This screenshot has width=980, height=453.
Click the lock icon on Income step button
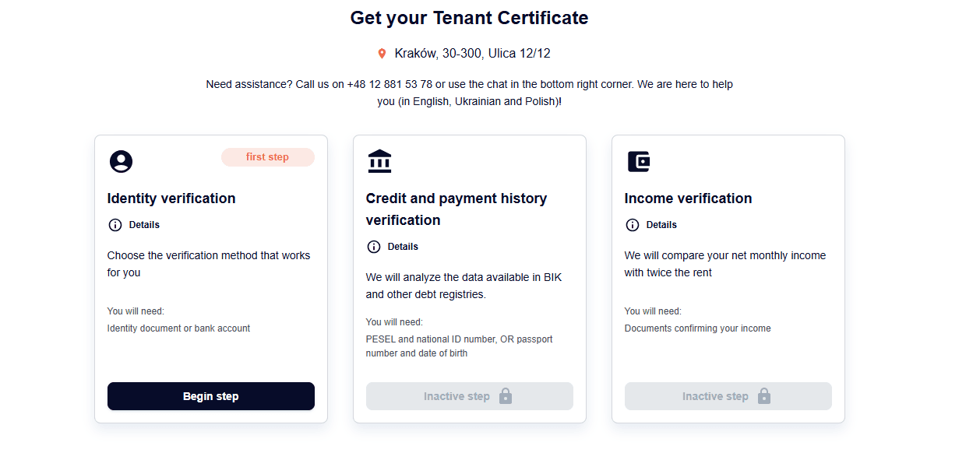tap(764, 396)
